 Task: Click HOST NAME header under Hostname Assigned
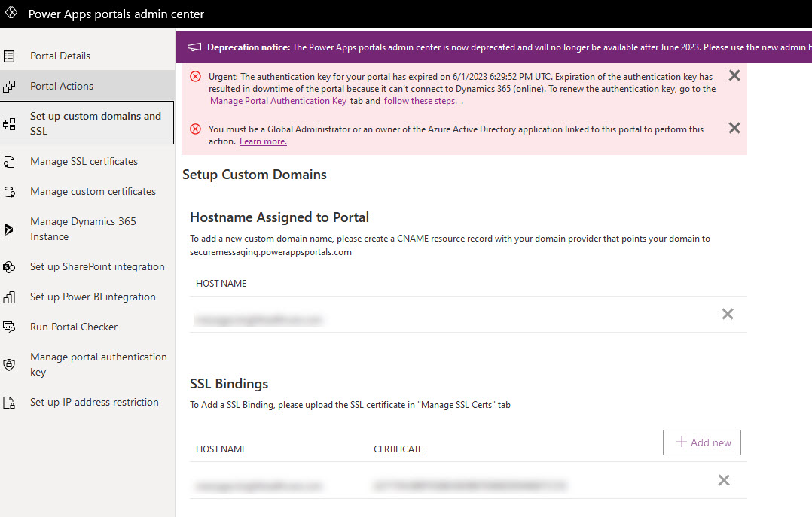(x=221, y=284)
